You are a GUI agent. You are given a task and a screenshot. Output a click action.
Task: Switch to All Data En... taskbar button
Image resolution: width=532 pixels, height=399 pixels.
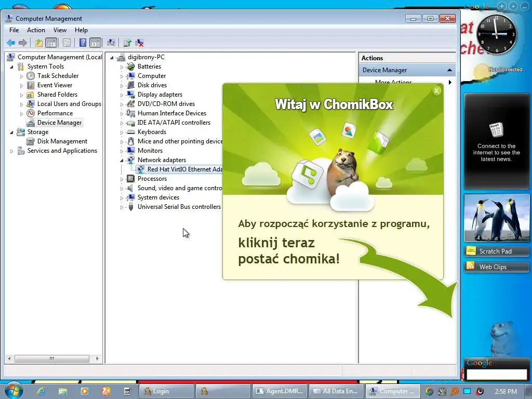[x=336, y=391]
